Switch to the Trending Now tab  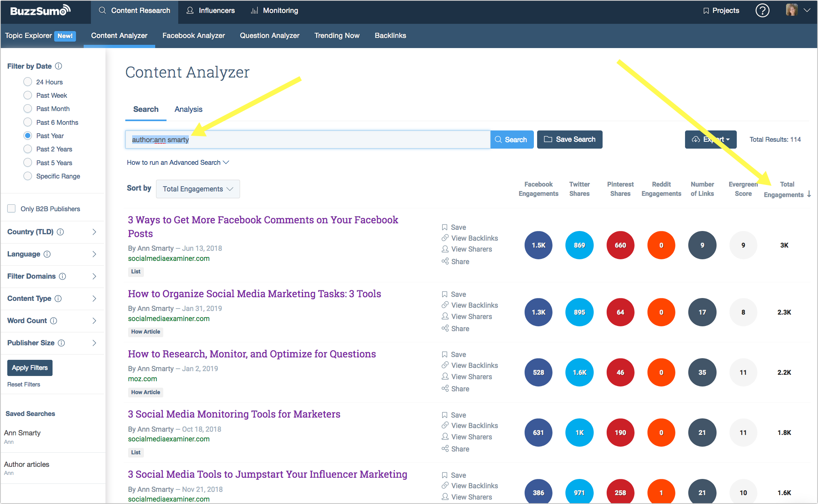337,36
